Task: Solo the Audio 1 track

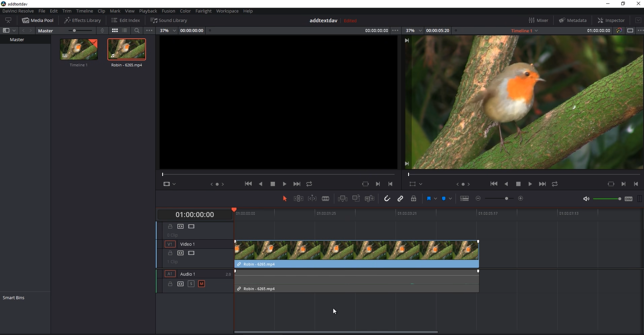Action: pos(191,283)
